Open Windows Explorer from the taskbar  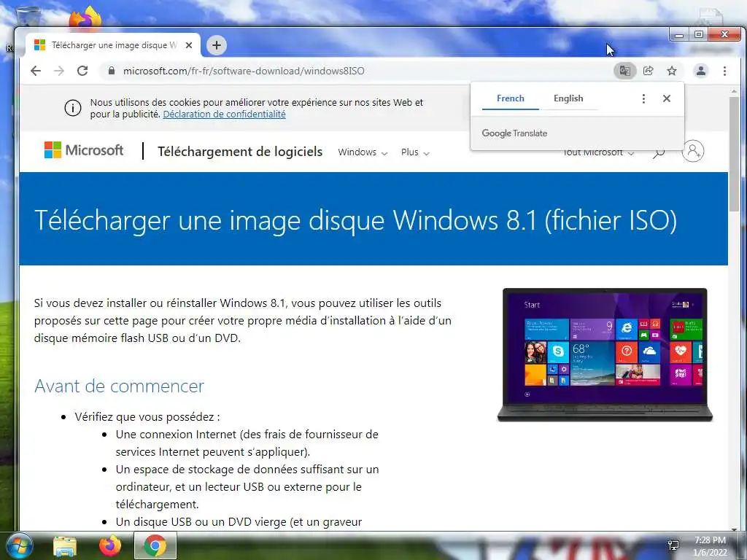point(65,546)
